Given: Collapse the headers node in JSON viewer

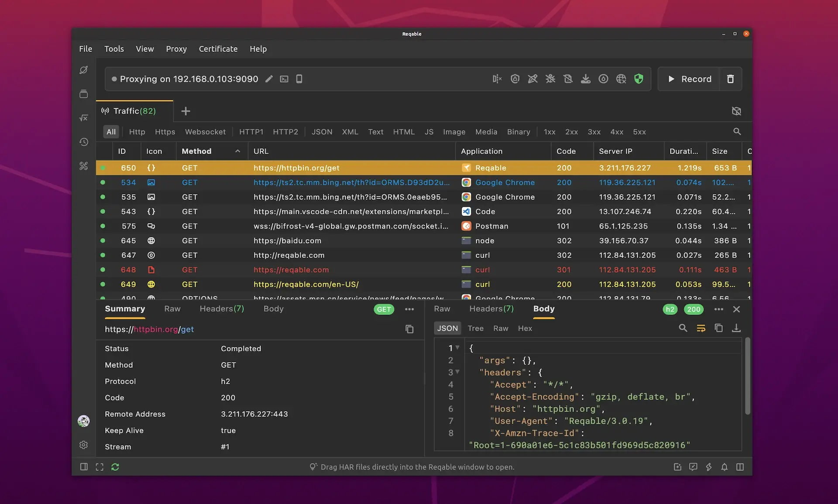Looking at the screenshot, I should click(x=457, y=372).
